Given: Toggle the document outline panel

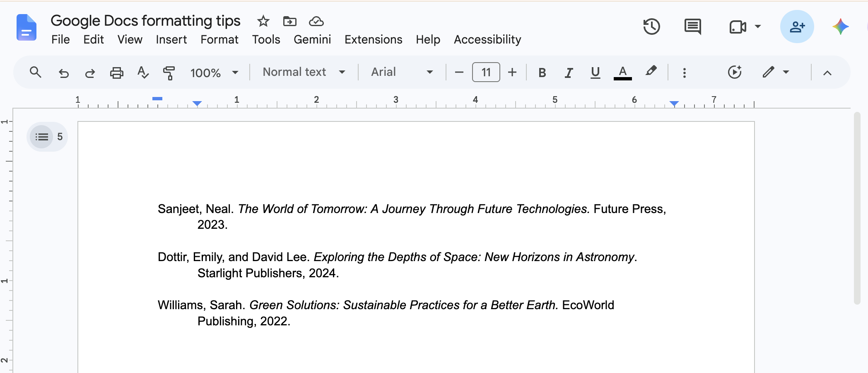Looking at the screenshot, I should click(x=42, y=136).
